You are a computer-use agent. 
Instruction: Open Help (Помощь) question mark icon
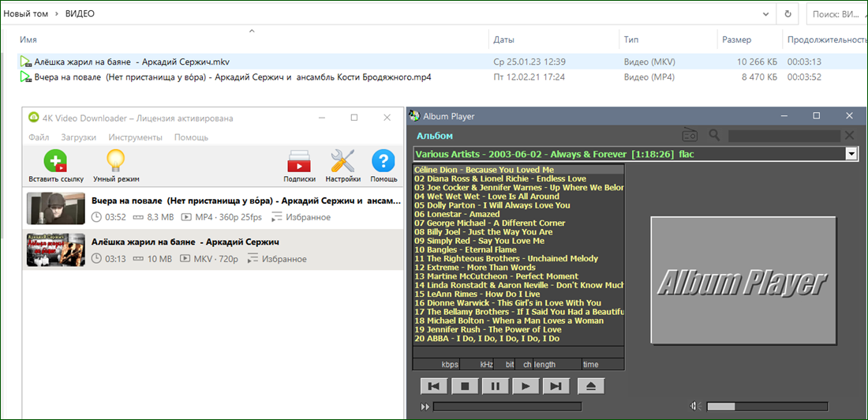(x=383, y=162)
